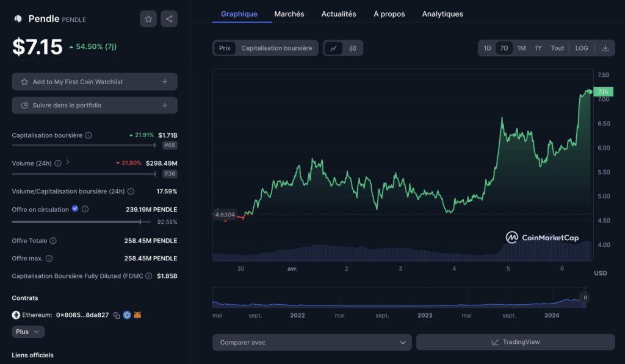This screenshot has width=625, height=364.
Task: Click plus on Suivre dans le portfolio
Action: 165,105
